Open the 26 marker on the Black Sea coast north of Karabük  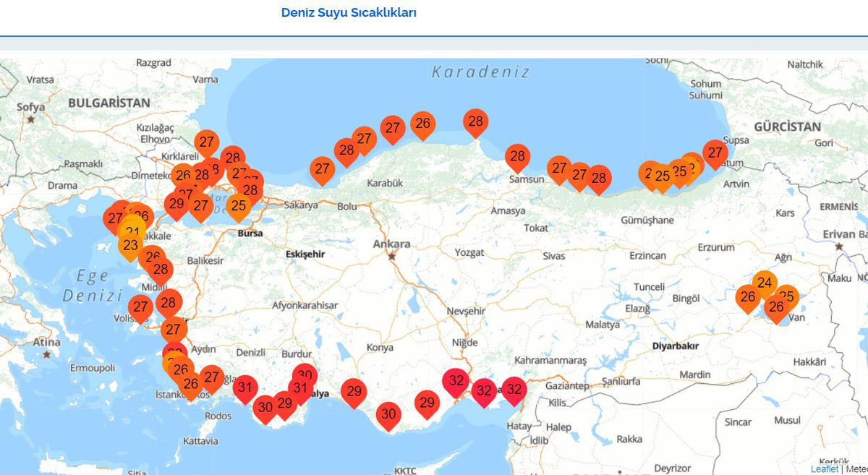point(423,124)
